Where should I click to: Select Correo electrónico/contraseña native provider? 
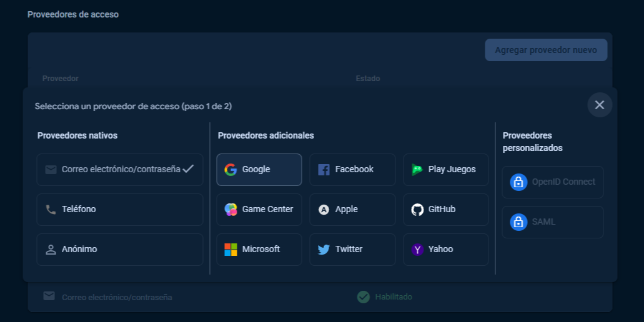120,170
